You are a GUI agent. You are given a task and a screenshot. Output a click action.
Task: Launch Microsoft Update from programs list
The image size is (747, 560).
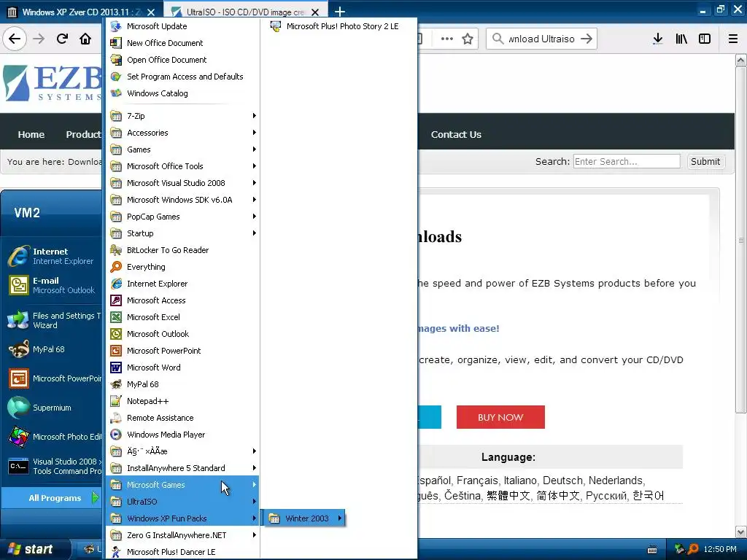click(x=182, y=26)
